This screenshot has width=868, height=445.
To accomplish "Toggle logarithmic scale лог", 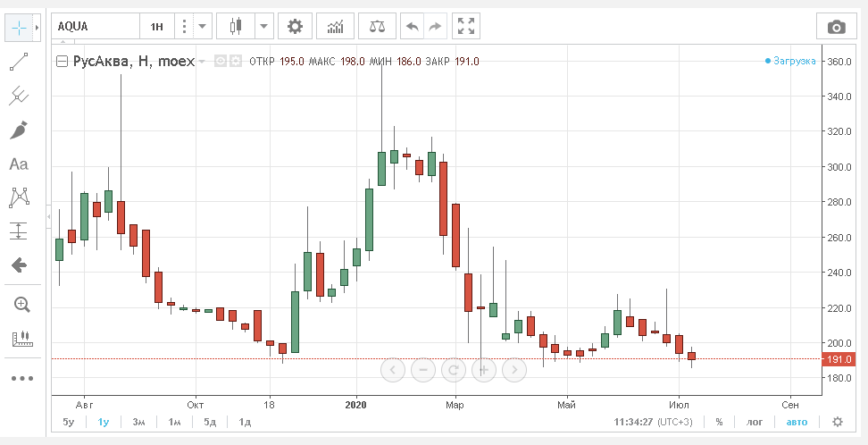I will pos(755,422).
